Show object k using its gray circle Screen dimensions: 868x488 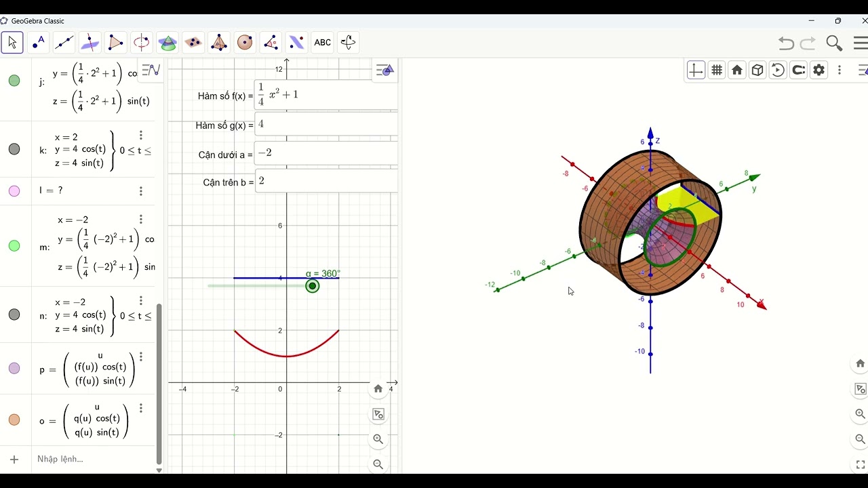[x=14, y=149]
